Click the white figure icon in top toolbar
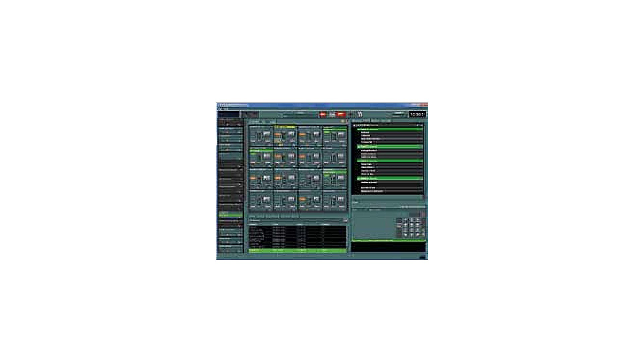The image size is (644, 362). click(360, 115)
